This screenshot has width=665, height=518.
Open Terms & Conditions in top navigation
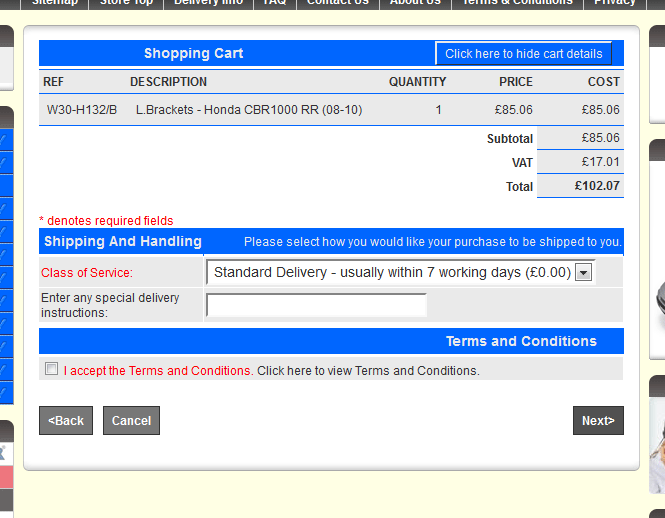click(517, 3)
